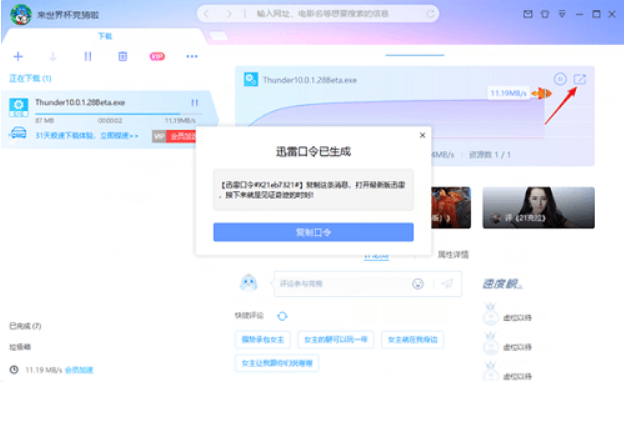Refresh quick comments with circular arrow icon
The width and height of the screenshot is (624, 431).
click(x=282, y=316)
